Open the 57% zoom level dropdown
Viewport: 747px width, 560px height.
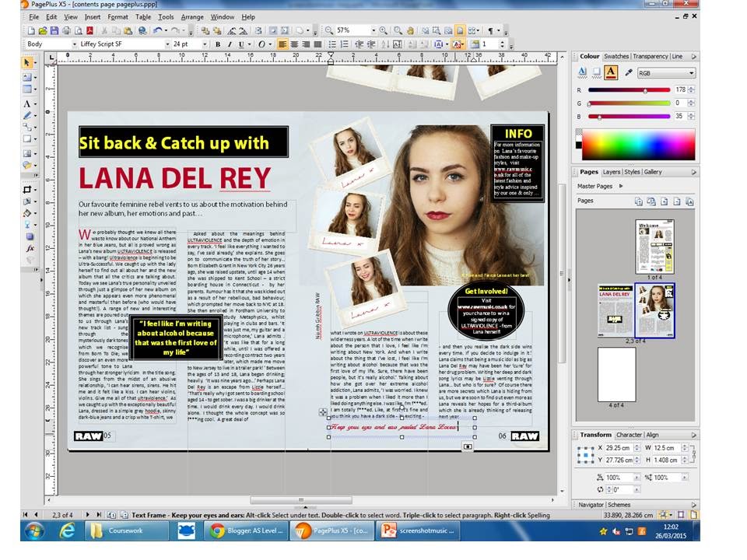(373, 30)
